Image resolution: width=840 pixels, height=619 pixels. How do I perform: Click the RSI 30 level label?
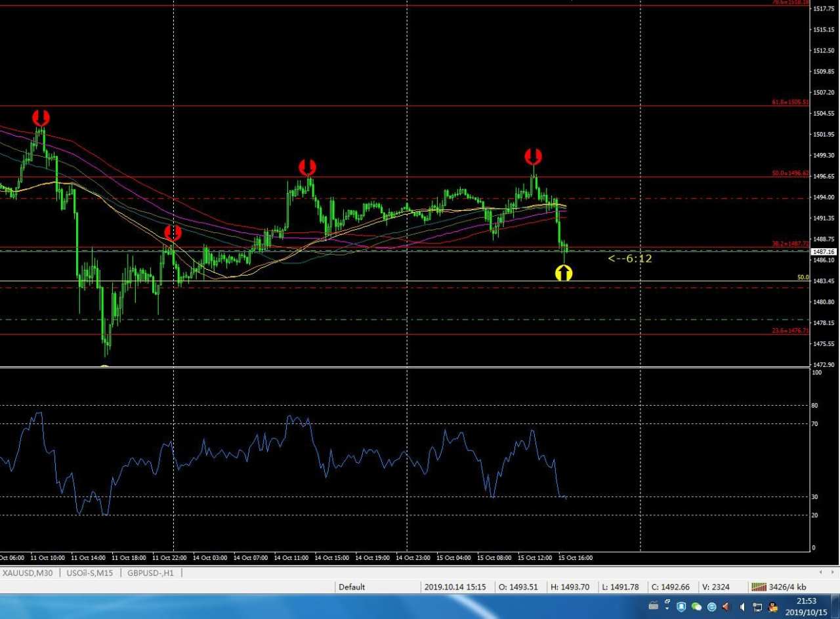pyautogui.click(x=814, y=497)
